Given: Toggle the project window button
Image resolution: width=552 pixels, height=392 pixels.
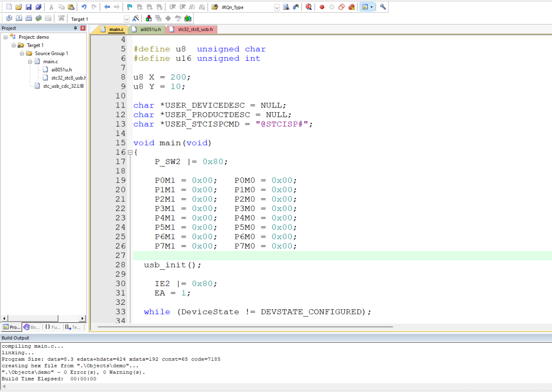Looking at the screenshot, I should coord(365,7).
